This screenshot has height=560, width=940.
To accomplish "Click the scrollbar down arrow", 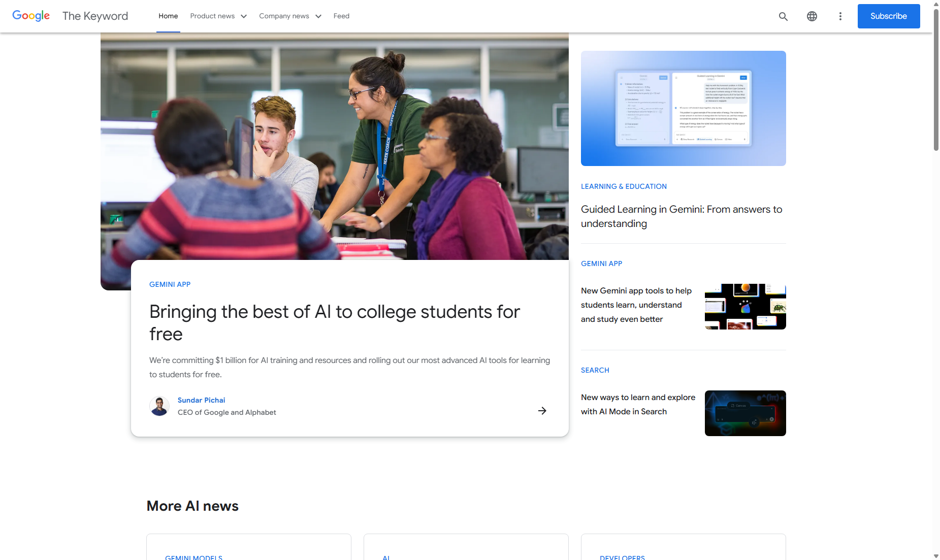I will click(x=936, y=556).
